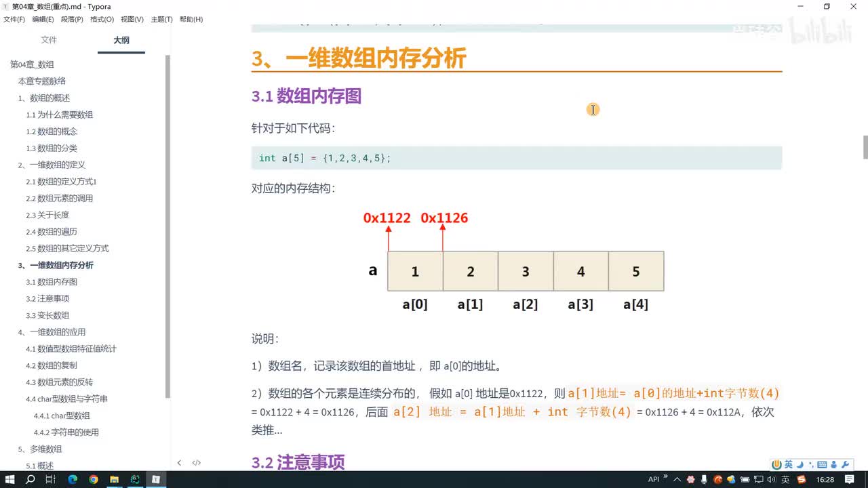Screen dimensions: 868x488
Task: Open the Windows Start menu
Action: pyautogui.click(x=10, y=479)
